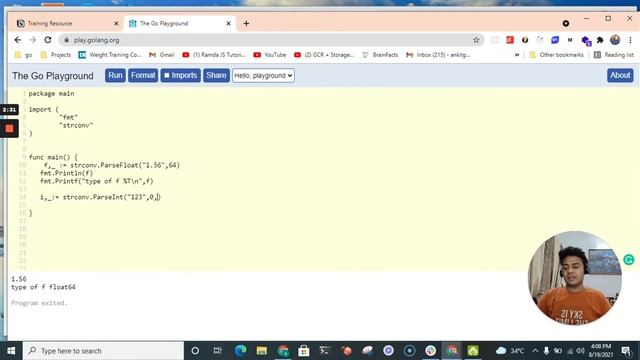Stop the screen recording with red square
Viewport: 640px width, 360px height.
point(9,129)
